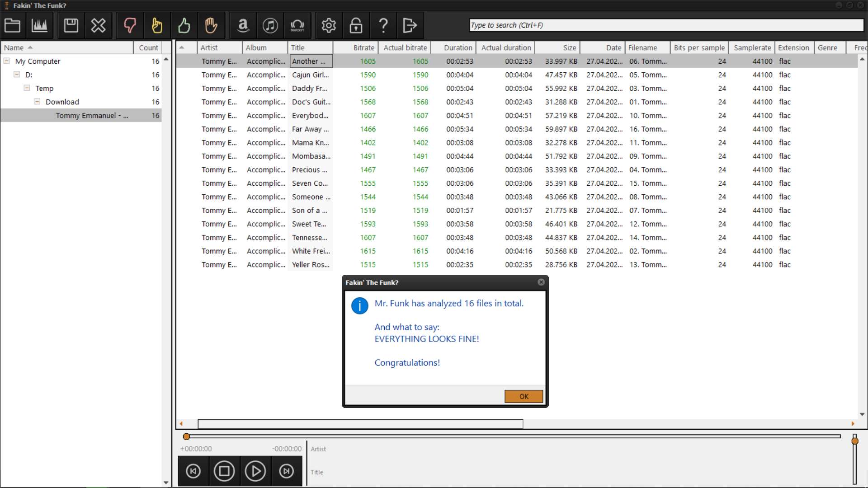The height and width of the screenshot is (488, 868).
Task: Click the vertical volume slider handle
Action: pyautogui.click(x=854, y=441)
